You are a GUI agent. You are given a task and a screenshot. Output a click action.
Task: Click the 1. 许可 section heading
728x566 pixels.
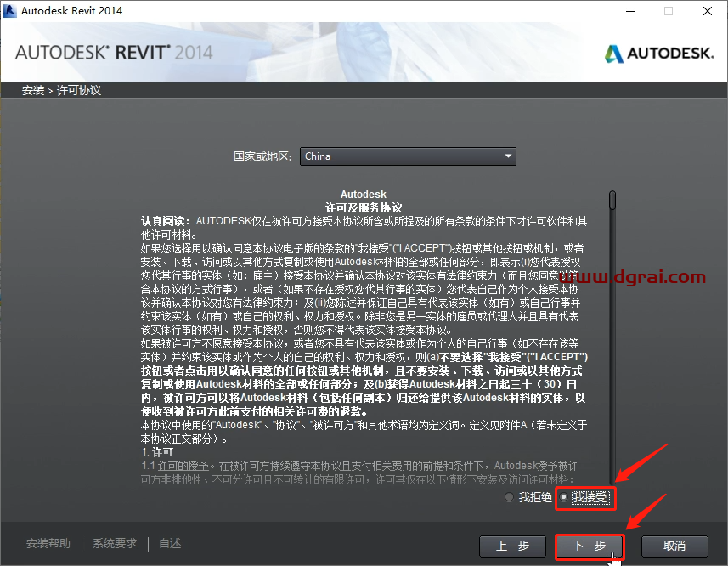coord(157,452)
